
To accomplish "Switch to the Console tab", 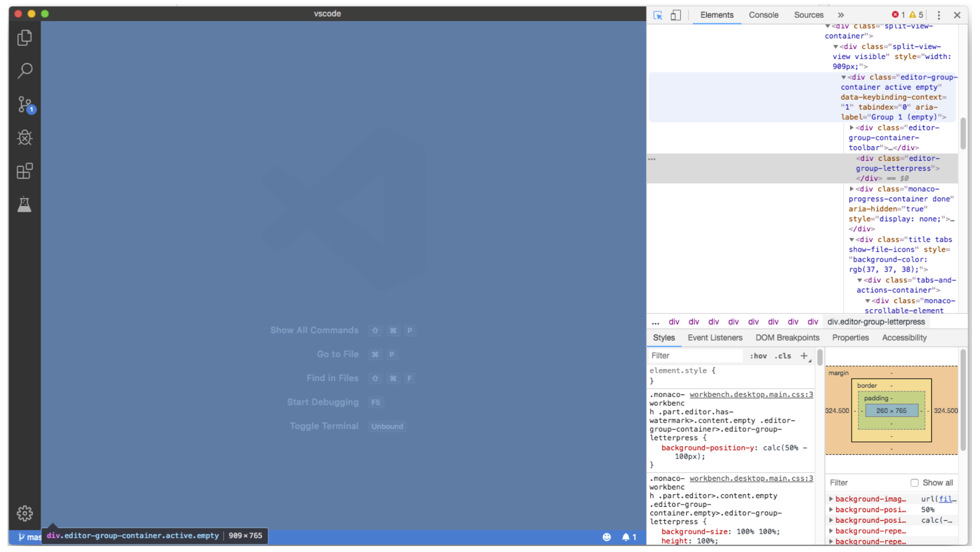I will [x=763, y=15].
